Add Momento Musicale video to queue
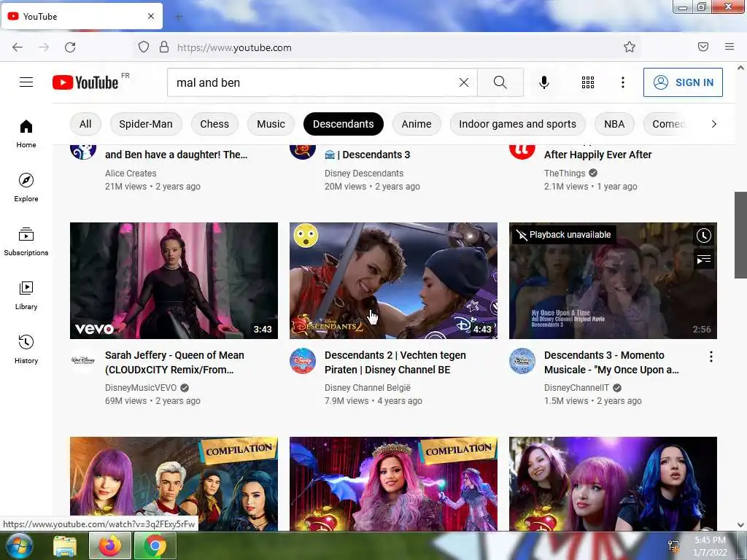Screen dimensions: 747x560 coord(704,259)
